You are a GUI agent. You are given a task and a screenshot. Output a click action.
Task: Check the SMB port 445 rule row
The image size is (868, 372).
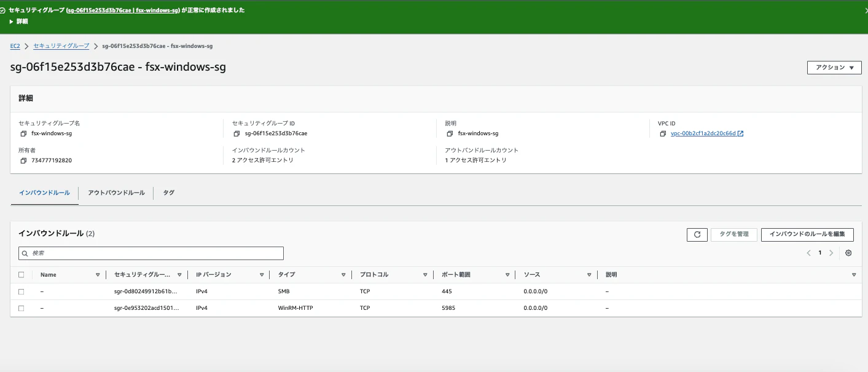(x=21, y=291)
